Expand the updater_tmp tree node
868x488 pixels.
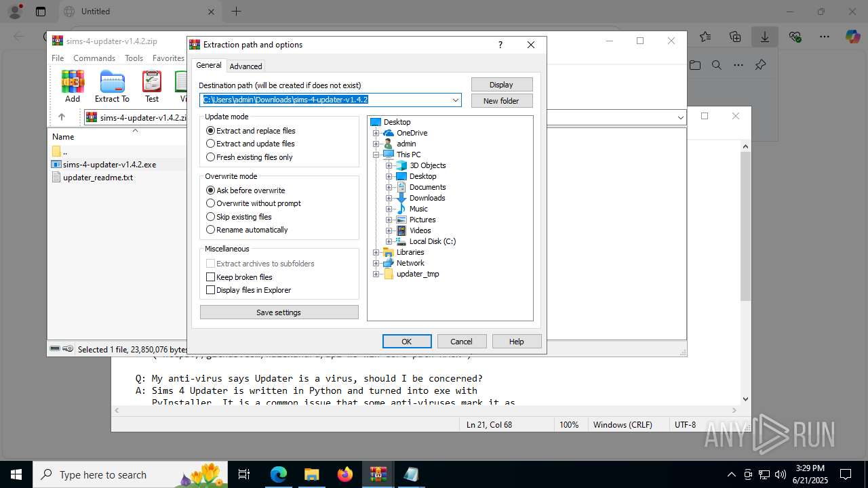(x=376, y=274)
